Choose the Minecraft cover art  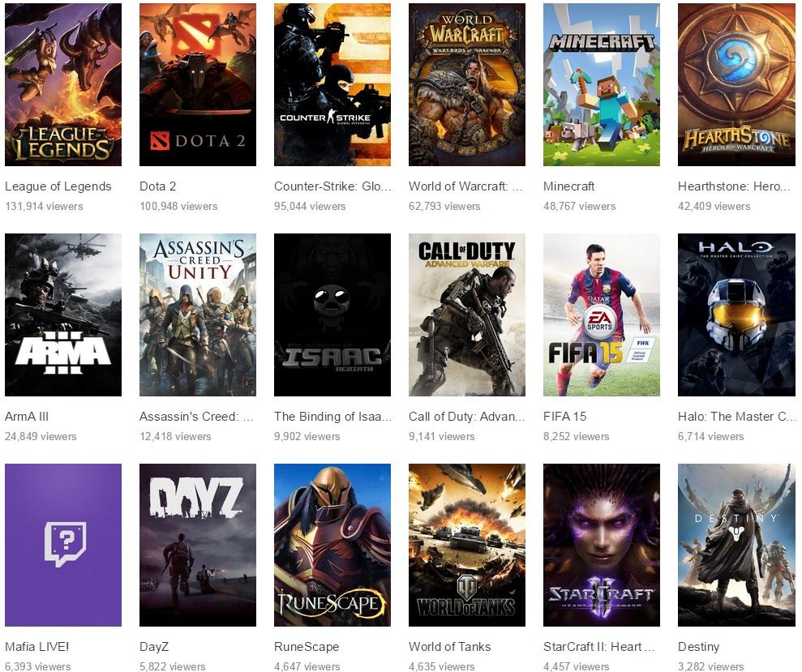(602, 85)
